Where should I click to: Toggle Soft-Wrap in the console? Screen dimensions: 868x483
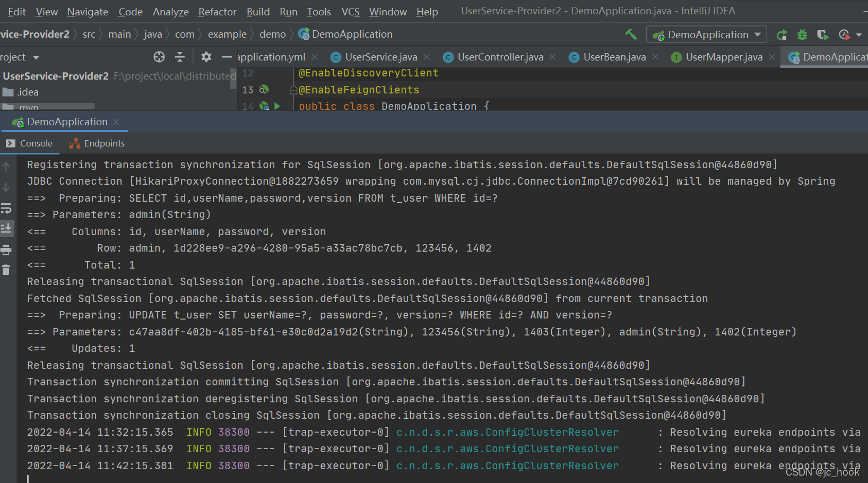(x=6, y=208)
